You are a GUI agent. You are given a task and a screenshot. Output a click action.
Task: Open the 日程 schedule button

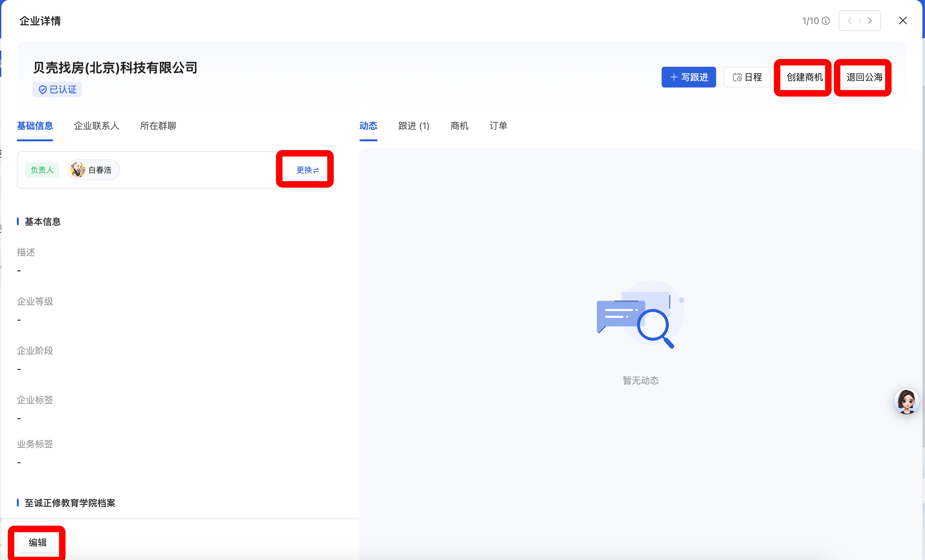click(747, 77)
